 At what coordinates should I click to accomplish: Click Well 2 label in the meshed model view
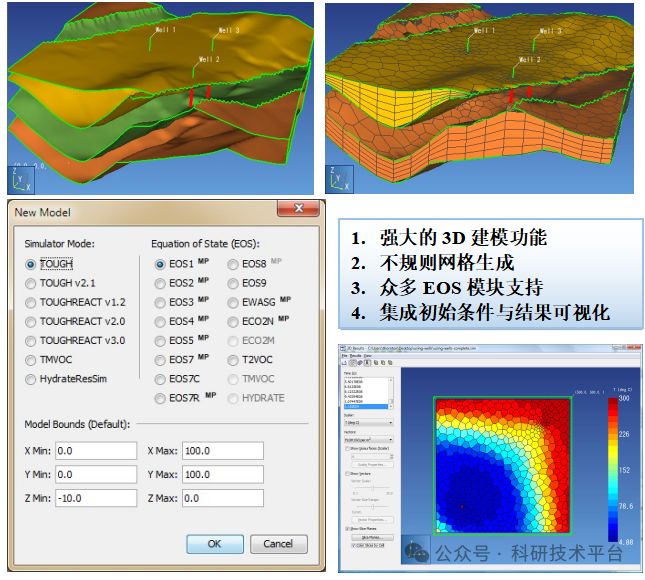coord(530,60)
